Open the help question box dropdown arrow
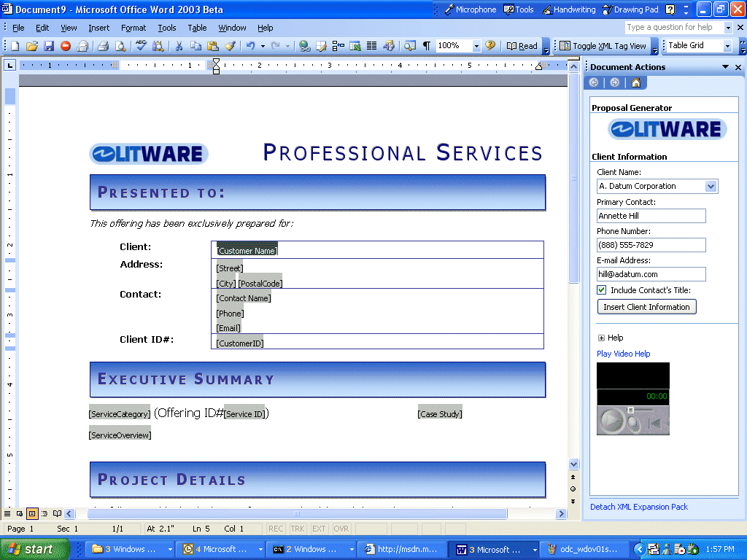 coord(728,28)
